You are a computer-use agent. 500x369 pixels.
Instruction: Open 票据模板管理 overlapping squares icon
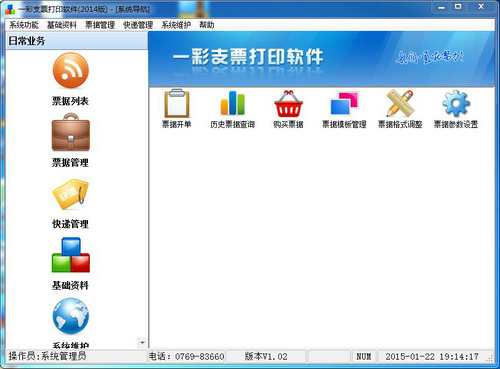click(344, 103)
